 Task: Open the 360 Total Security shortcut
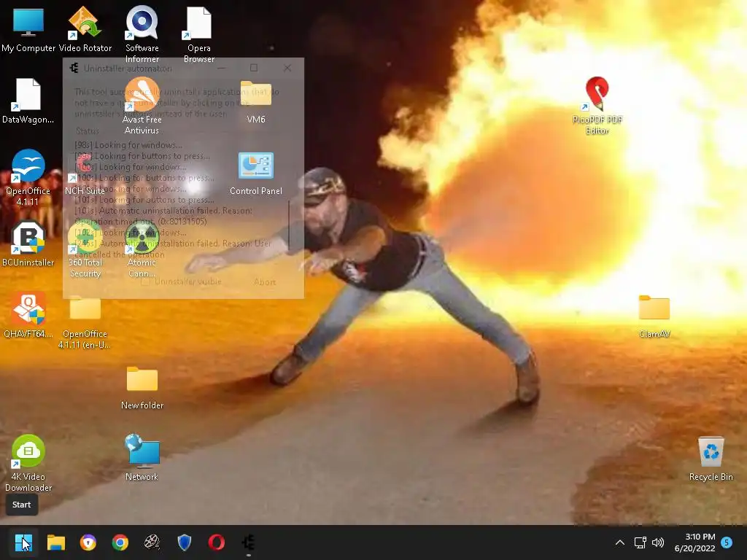click(85, 249)
